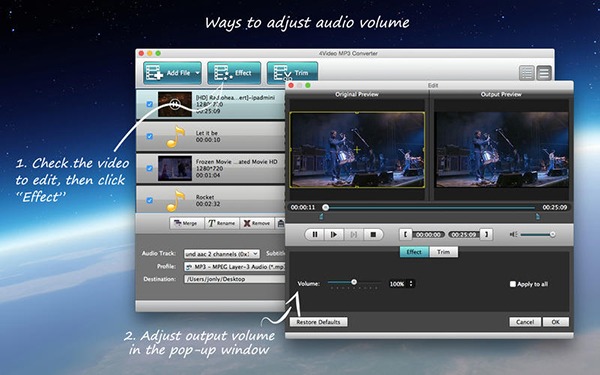
Task: Click the Output Preview video frame
Action: (501, 150)
